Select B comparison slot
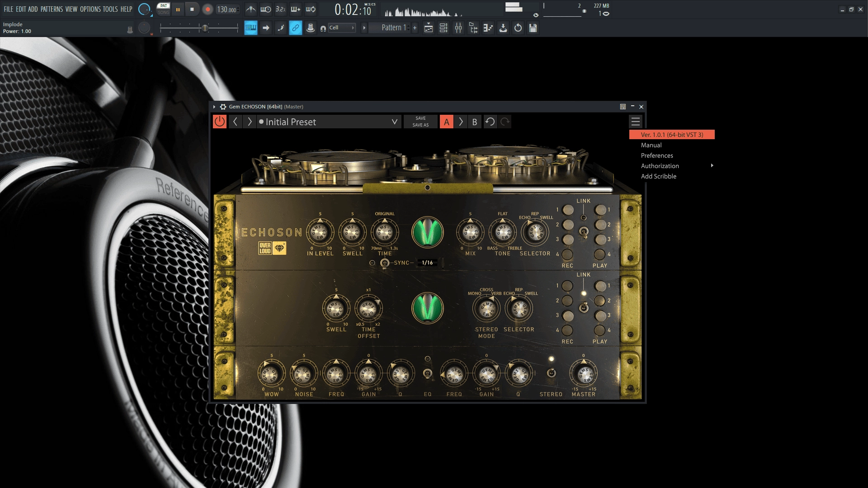Viewport: 868px width, 488px height. [474, 122]
